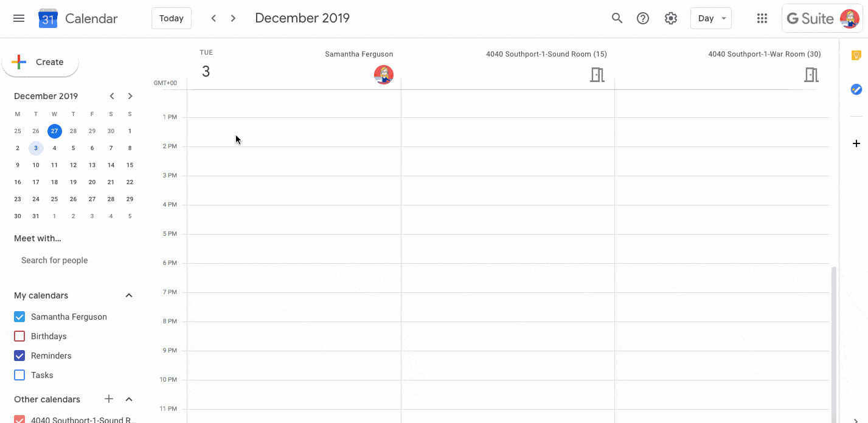Enable the Tasks calendar
Screen dimensions: 868x423
tap(19, 375)
